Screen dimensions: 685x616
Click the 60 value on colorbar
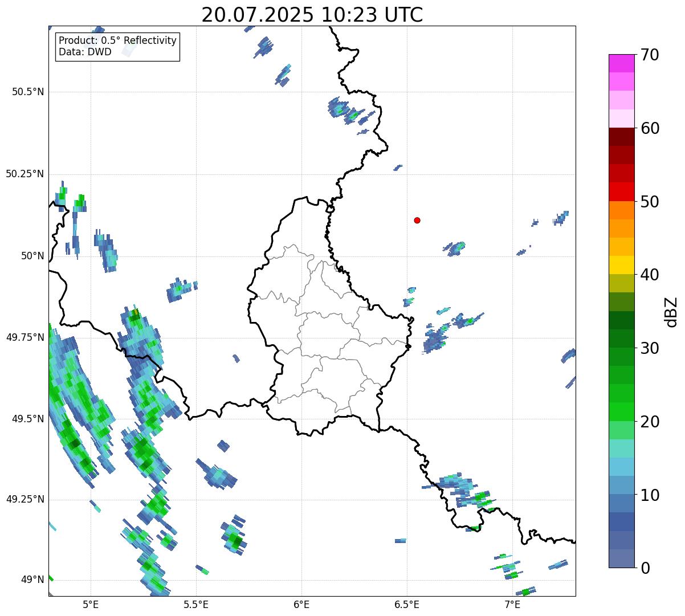coord(650,128)
